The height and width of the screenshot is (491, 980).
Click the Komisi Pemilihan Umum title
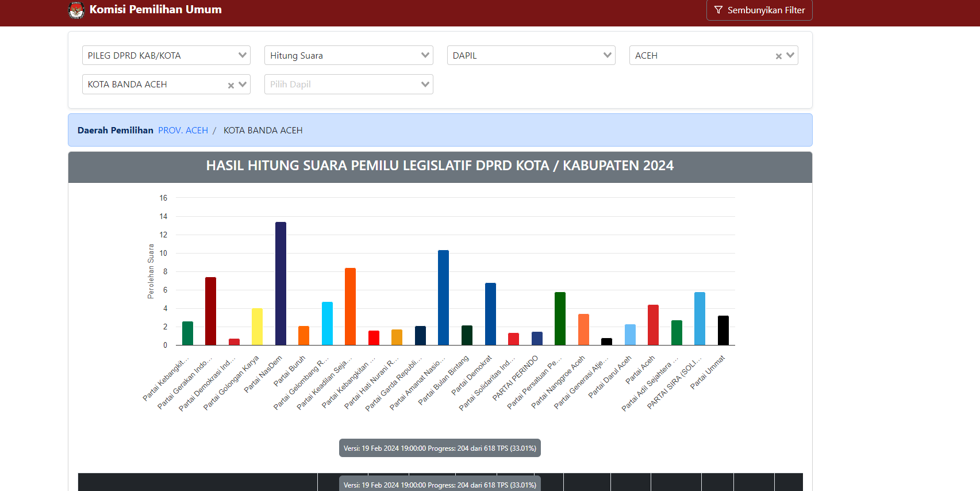point(155,10)
